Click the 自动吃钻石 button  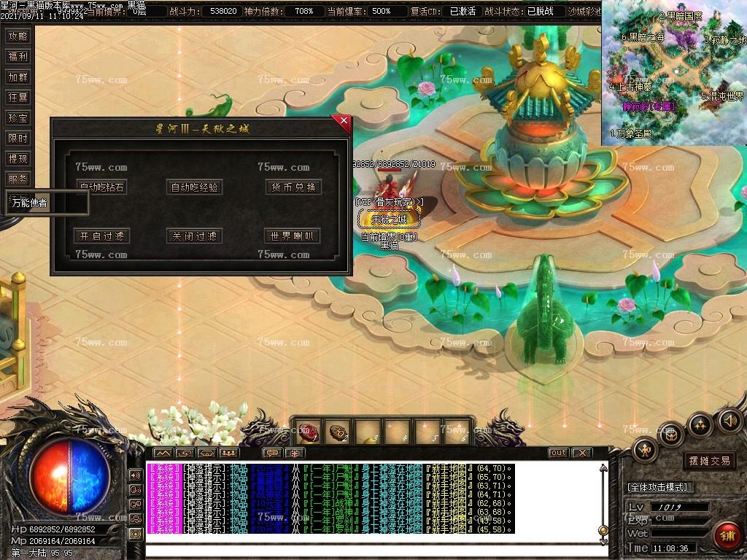(101, 187)
